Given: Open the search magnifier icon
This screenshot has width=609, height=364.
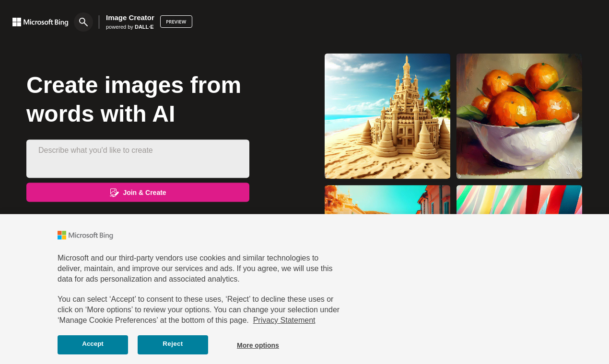Looking at the screenshot, I should click(x=83, y=22).
